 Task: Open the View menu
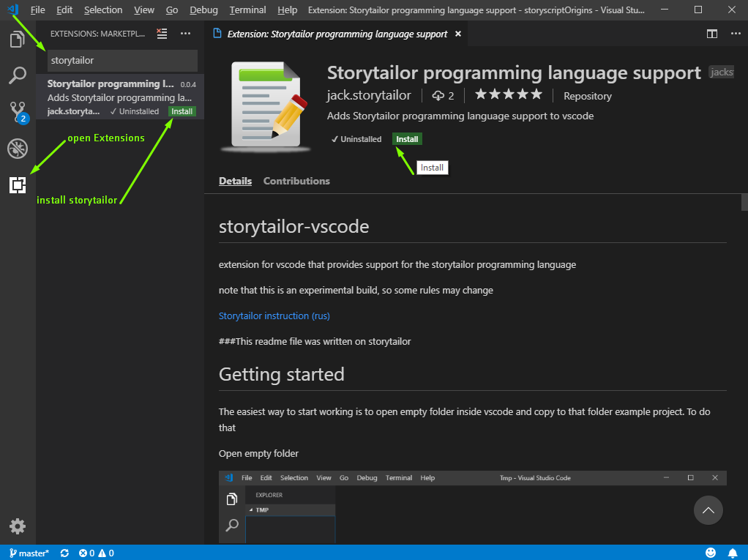tap(143, 10)
